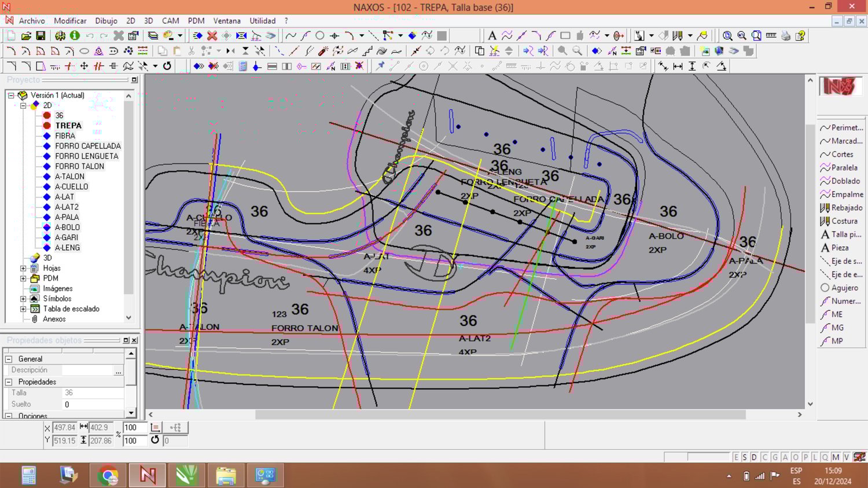868x488 pixels.
Task: Click the horizontal canvas scrollbar thumb
Action: pyautogui.click(x=500, y=414)
